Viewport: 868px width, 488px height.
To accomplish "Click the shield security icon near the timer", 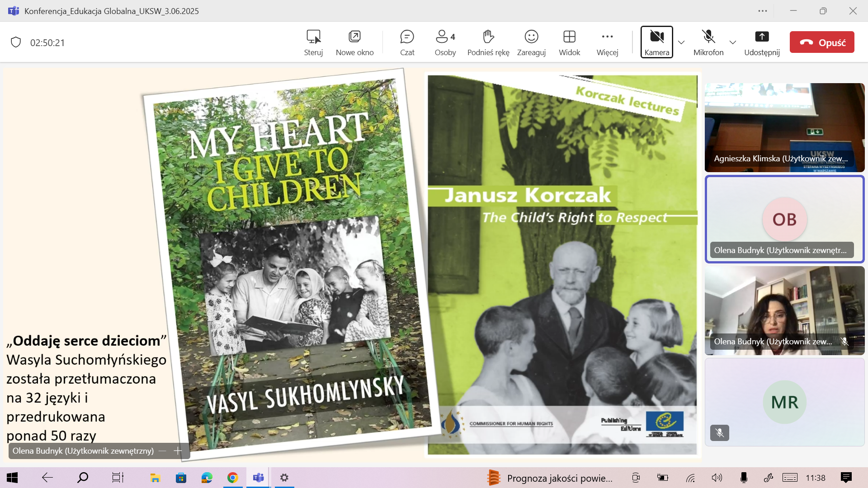I will coord(16,42).
